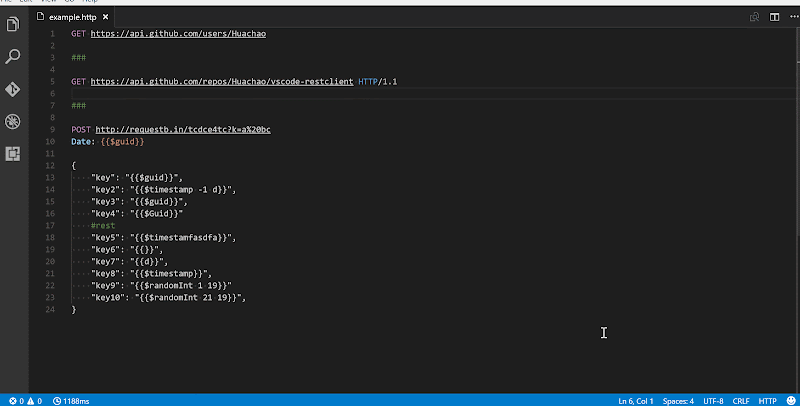The image size is (800, 406).
Task: Click line number 17 in the gutter
Action: pyautogui.click(x=50, y=225)
